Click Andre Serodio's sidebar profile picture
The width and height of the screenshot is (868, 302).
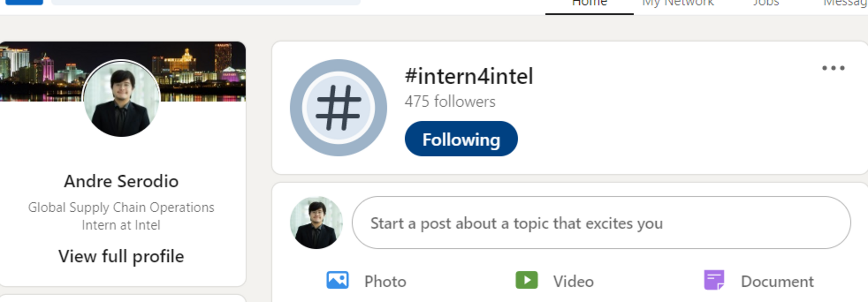[x=121, y=99]
